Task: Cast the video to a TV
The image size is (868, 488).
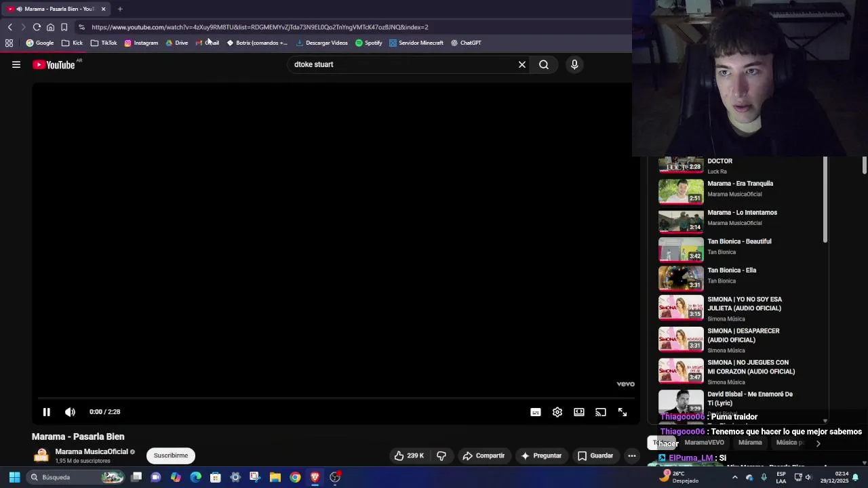Action: tap(601, 412)
